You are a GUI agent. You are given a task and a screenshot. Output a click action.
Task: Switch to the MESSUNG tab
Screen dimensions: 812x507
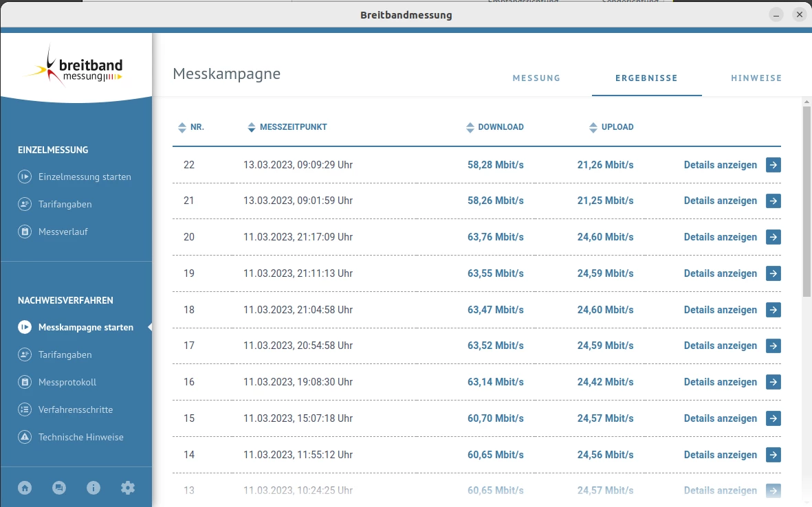point(536,78)
